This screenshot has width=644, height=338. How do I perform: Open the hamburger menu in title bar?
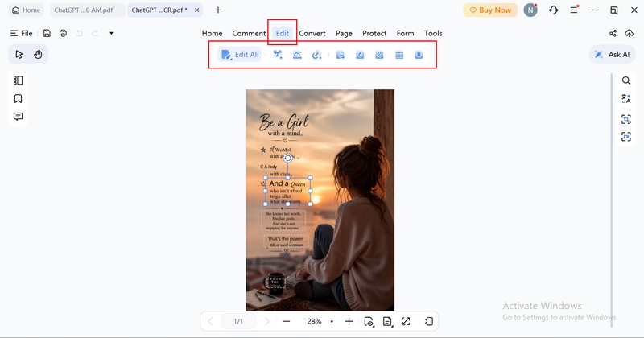click(574, 10)
